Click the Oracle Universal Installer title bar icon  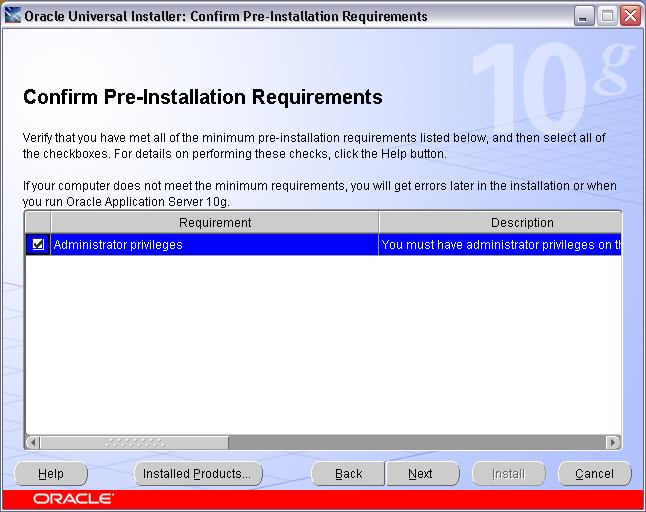pos(13,16)
